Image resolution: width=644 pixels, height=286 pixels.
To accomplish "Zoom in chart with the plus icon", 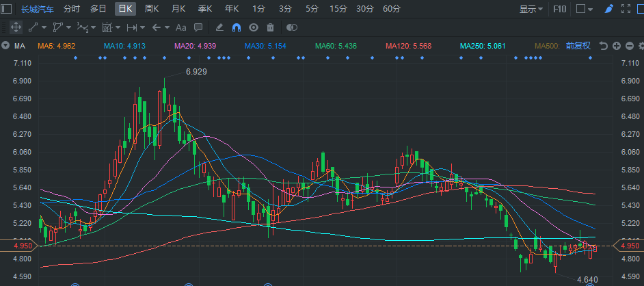I will coord(617,46).
